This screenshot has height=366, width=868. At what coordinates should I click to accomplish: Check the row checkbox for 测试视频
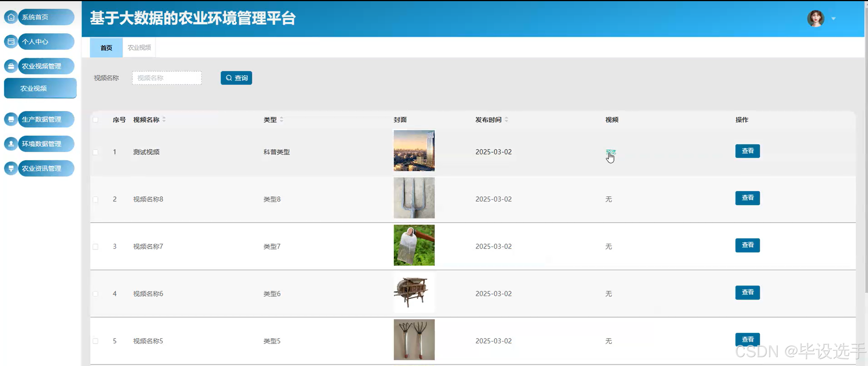click(95, 152)
